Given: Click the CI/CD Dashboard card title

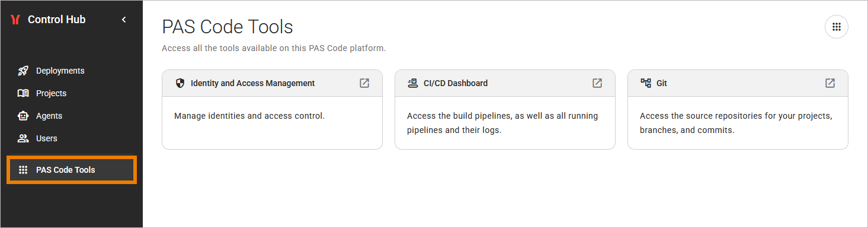Looking at the screenshot, I should 456,83.
